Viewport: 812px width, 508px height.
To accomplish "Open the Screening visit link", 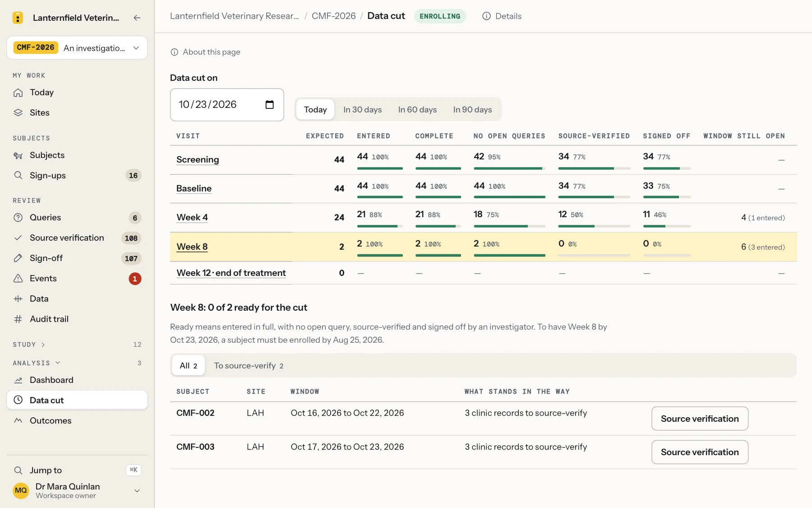I will coord(198,160).
